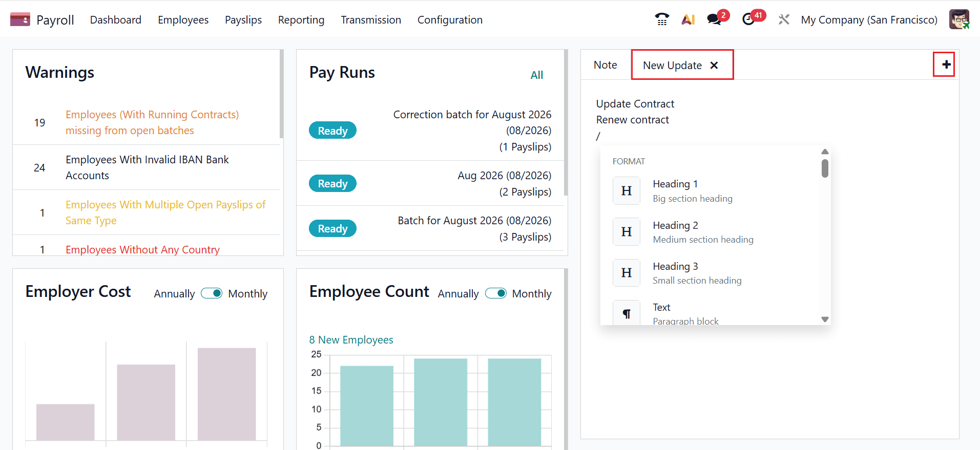Click the Update Contract note line
This screenshot has width=980, height=450.
tap(635, 104)
